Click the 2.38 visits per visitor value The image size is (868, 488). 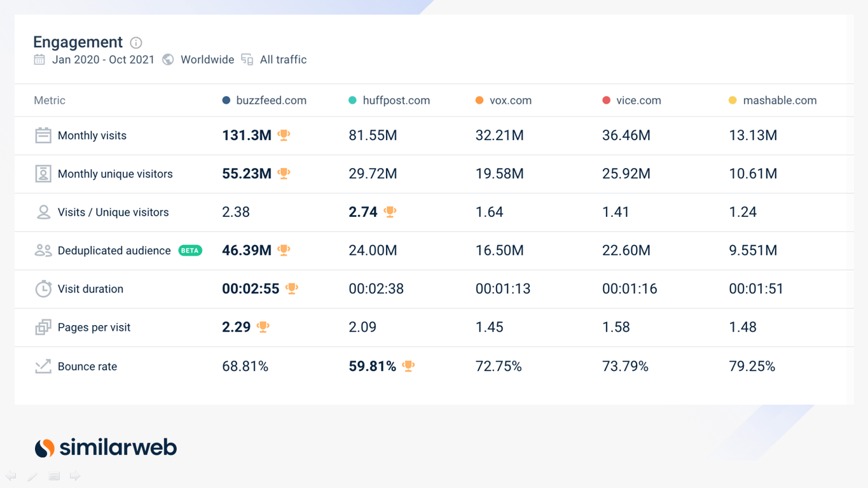[x=236, y=213]
